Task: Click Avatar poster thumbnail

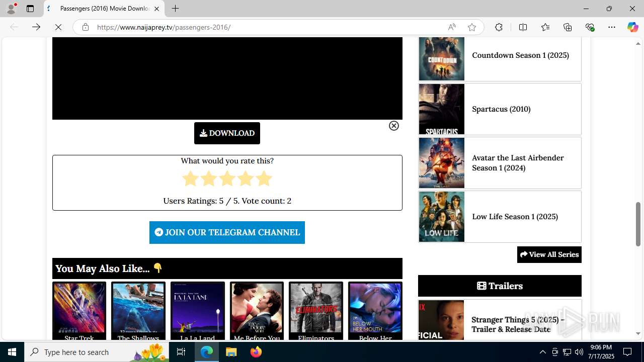Action: click(442, 163)
